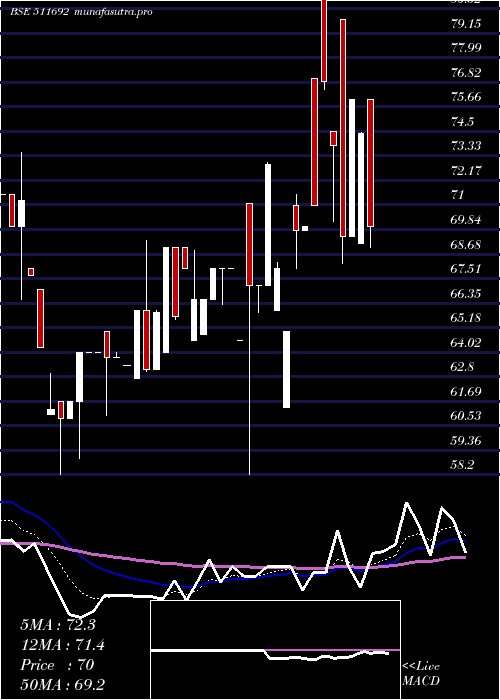
Task: Click the 69.84 price axis label
Action: click(466, 220)
